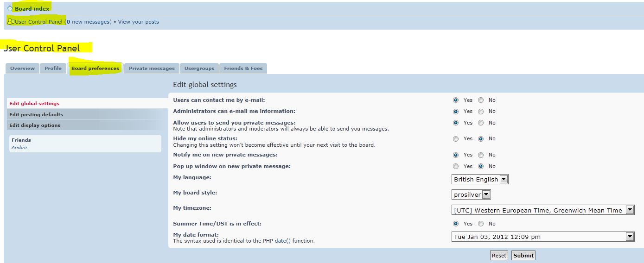
Task: Set Summer Time/DST to No
Action: [x=481, y=224]
